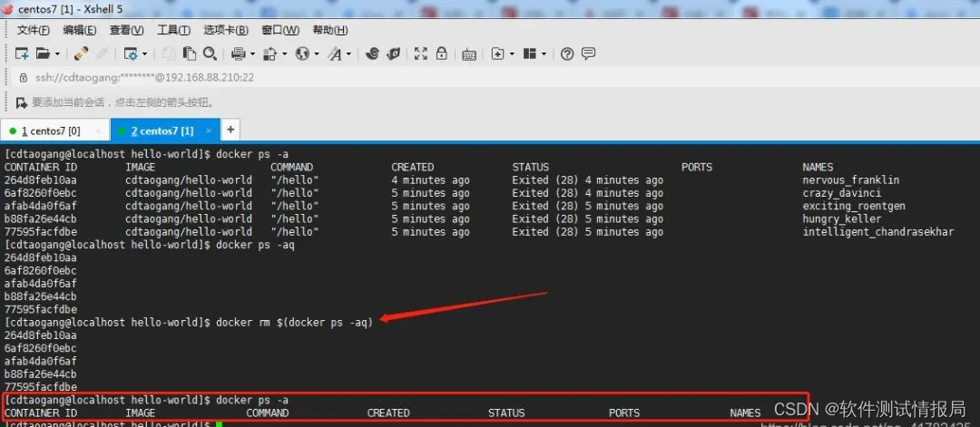Click the exciting_roentgen container name
Screen dimensions: 980x427
pyautogui.click(x=854, y=206)
